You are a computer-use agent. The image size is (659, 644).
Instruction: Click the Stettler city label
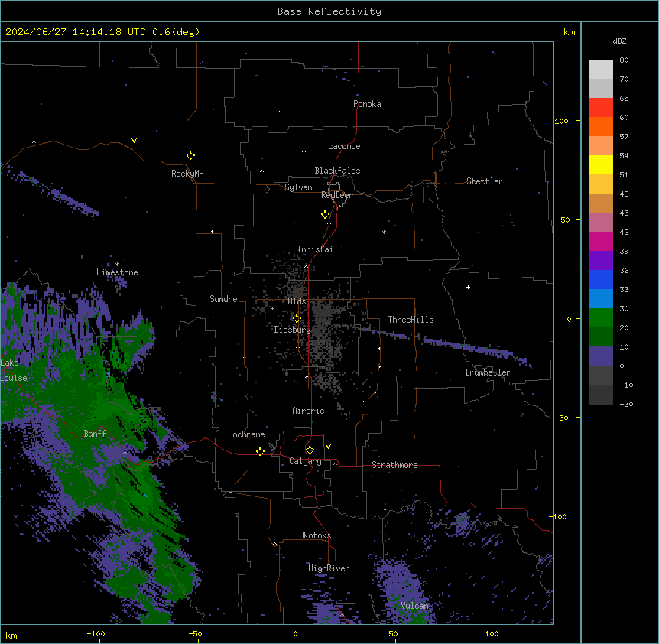485,181
